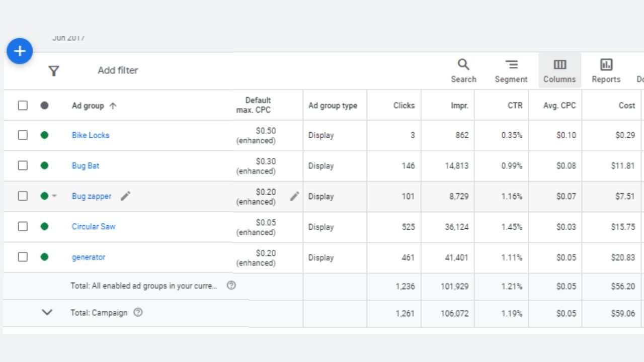644x362 pixels.
Task: Click the Add filter field
Action: [x=118, y=70]
